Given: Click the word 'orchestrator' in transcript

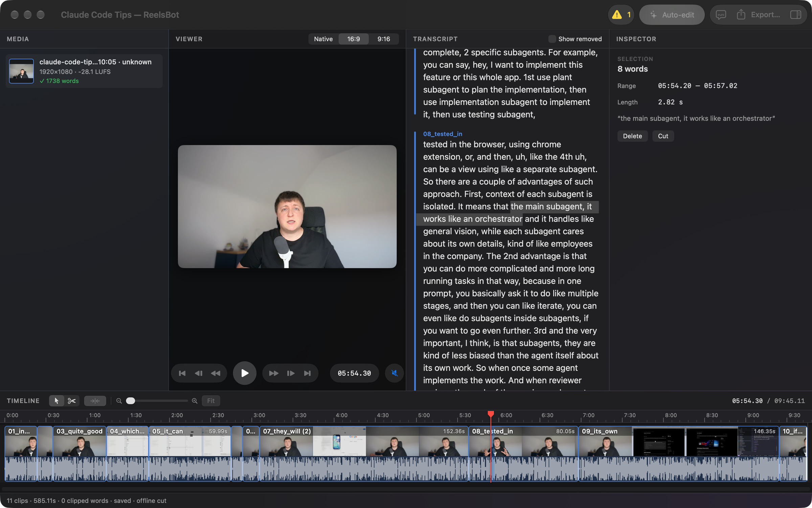Looking at the screenshot, I should [498, 219].
